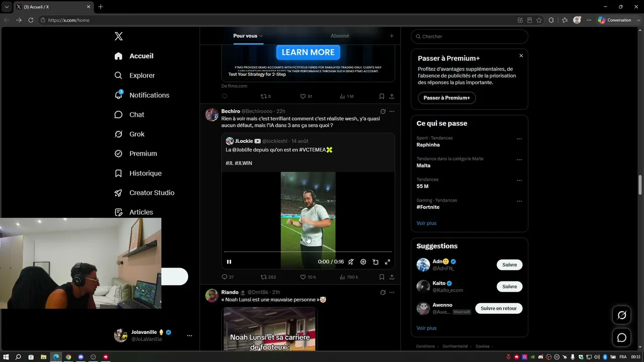Reply to the ftmo.com ad post
The height and width of the screenshot is (362, 644).
pyautogui.click(x=224, y=97)
